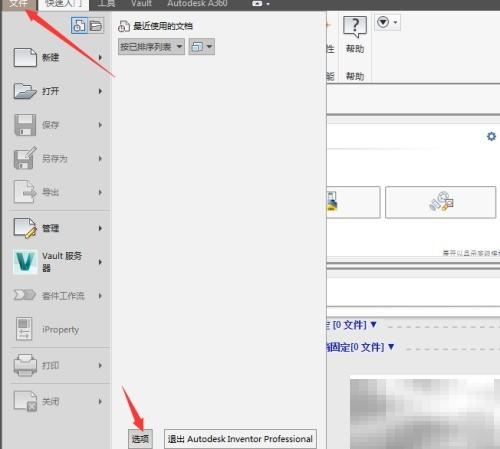This screenshot has height=449, width=500.
Task: Expand the 导出 submenu arrow
Action: pos(100,192)
